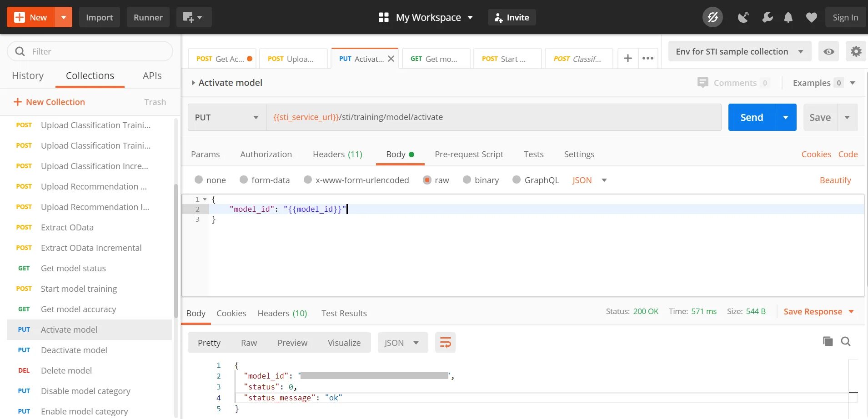868x419 pixels.
Task: Switch to the Pre-request Script tab
Action: [469, 155]
